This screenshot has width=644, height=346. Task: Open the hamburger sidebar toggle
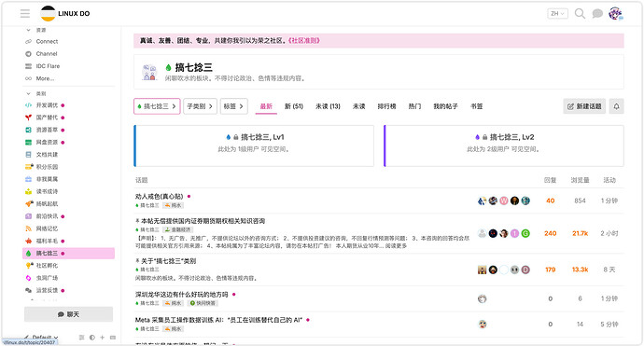[25, 14]
